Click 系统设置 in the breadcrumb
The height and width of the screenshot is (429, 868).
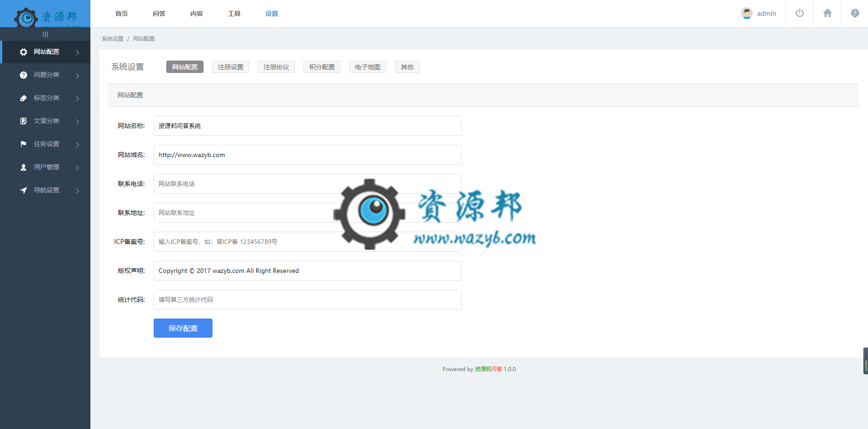(113, 39)
